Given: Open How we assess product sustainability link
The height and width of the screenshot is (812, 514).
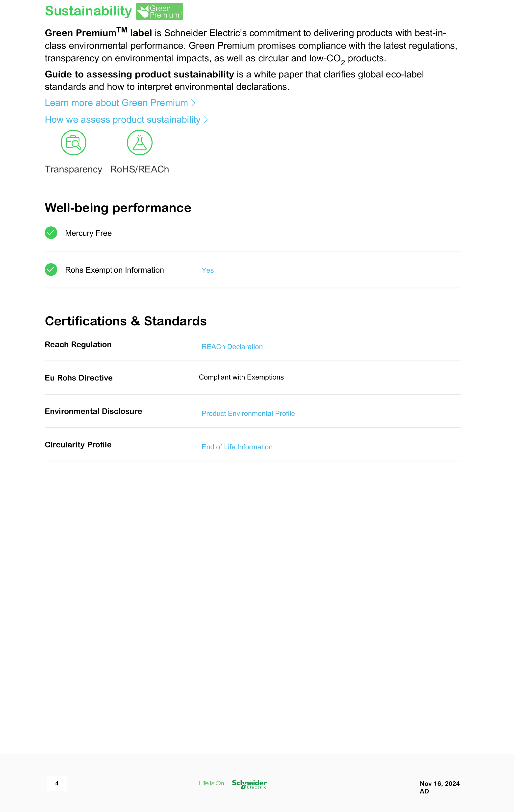Looking at the screenshot, I should tap(123, 120).
